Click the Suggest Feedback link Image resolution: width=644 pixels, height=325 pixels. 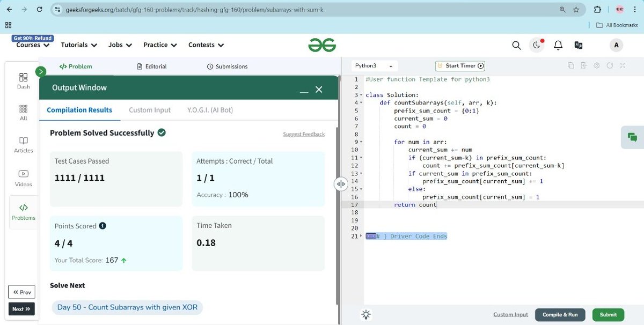click(304, 134)
